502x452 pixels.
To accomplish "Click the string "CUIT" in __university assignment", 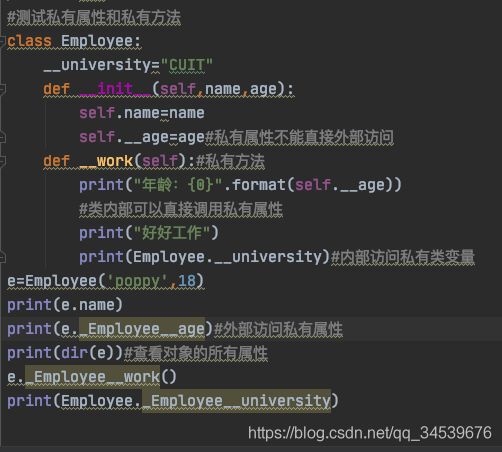I will [187, 65].
